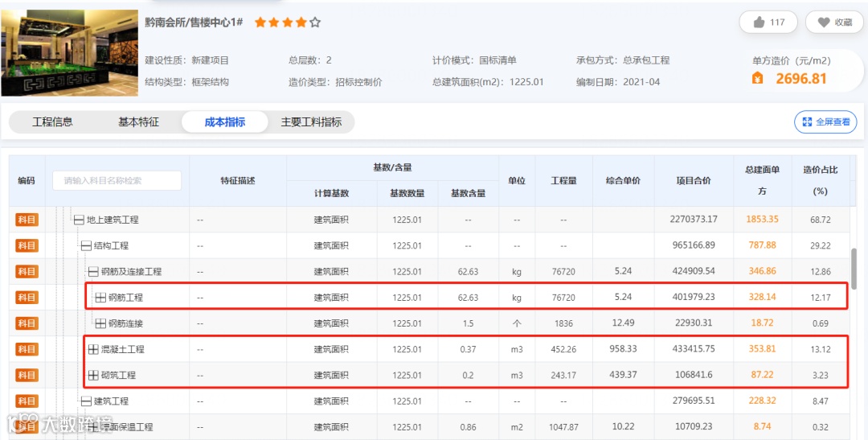Viewport: 868px width, 440px height.
Task: Click 科目 badge in 结构工程 row
Action: [x=26, y=245]
